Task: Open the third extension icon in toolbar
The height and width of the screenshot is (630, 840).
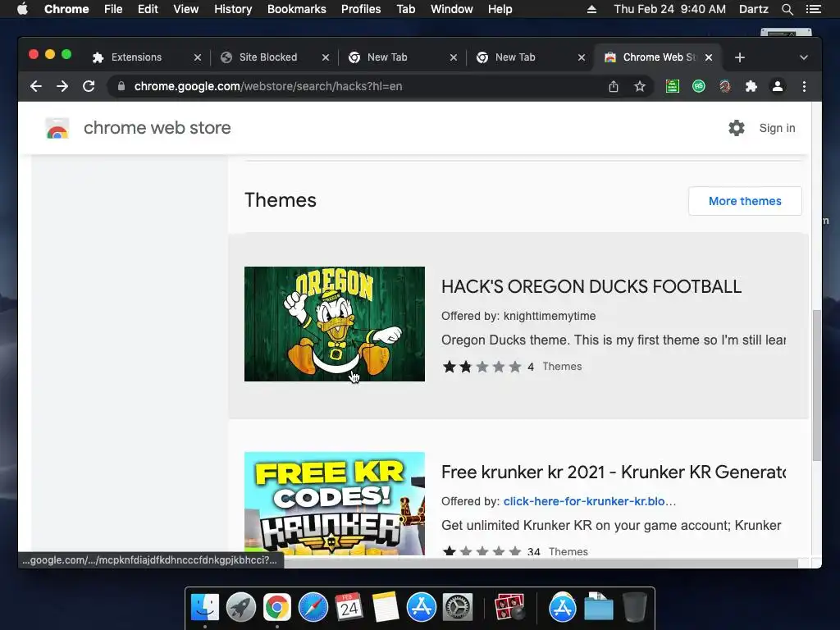Action: point(725,86)
